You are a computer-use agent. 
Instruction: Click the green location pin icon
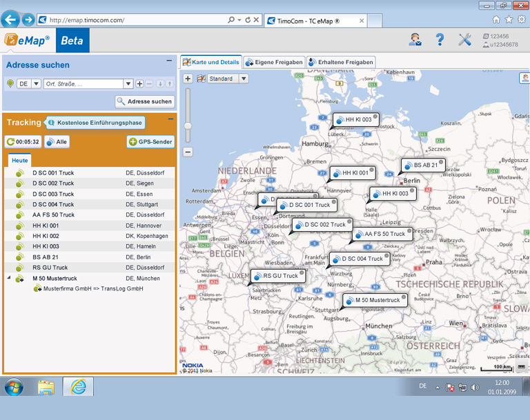click(10, 83)
